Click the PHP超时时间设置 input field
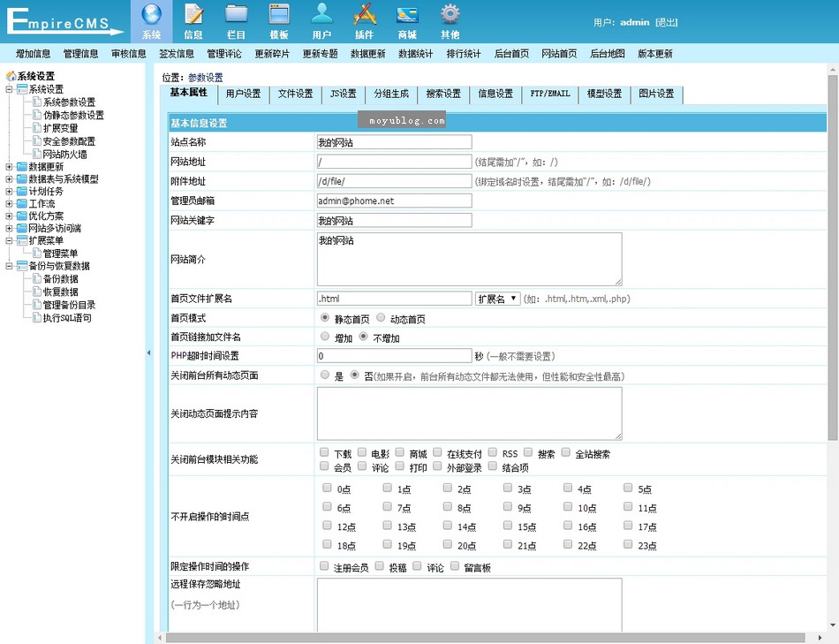839x644 pixels. tap(395, 355)
